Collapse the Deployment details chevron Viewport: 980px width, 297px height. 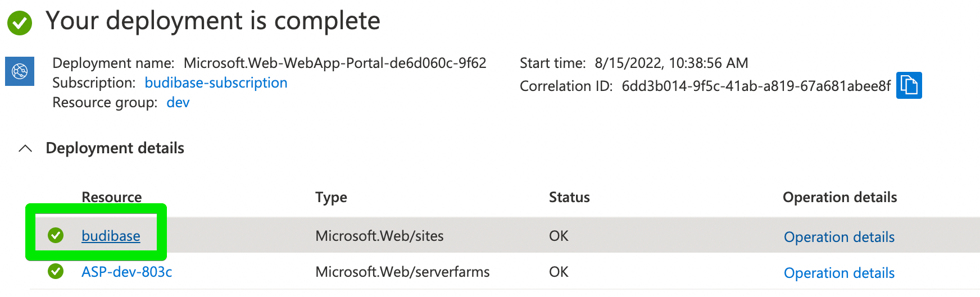pos(25,148)
